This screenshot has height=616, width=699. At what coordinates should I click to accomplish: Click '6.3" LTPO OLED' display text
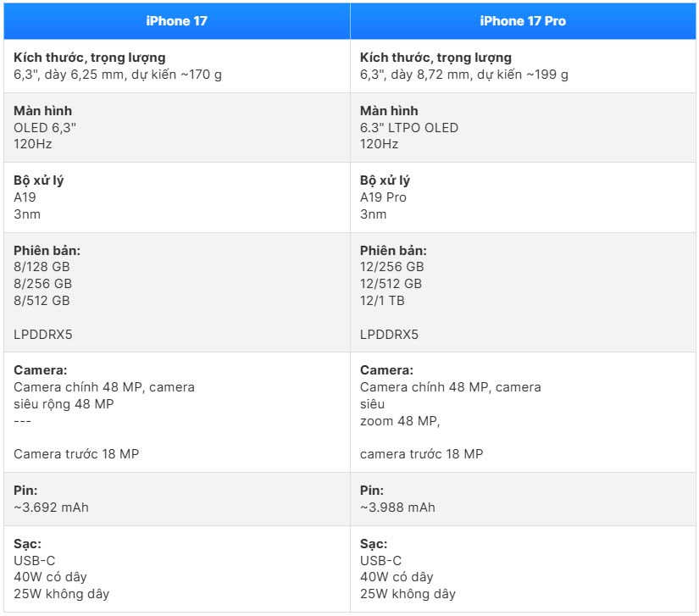click(408, 128)
